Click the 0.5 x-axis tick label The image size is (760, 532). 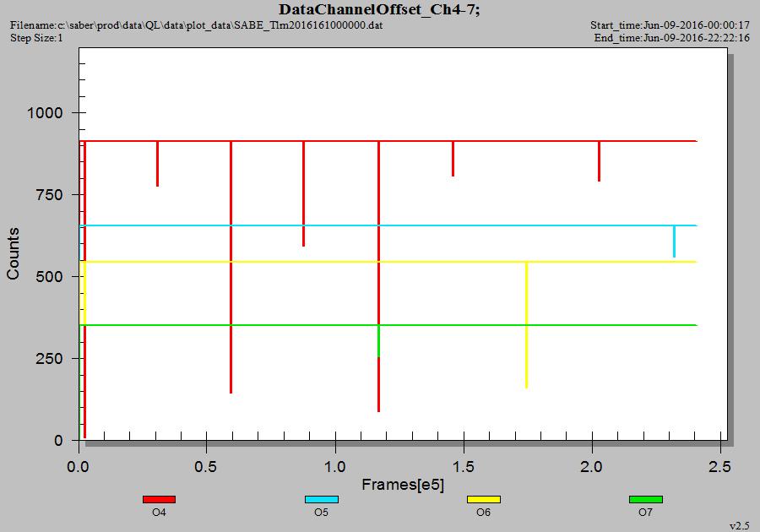click(206, 467)
